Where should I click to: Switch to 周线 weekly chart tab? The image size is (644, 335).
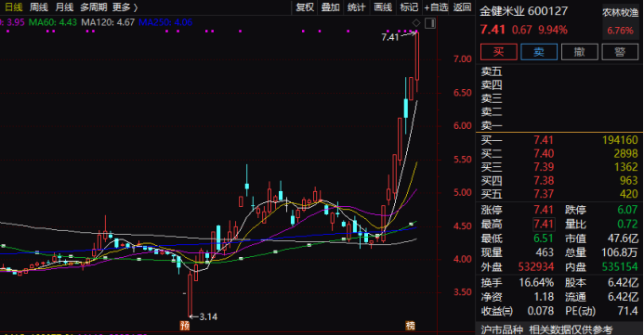(39, 7)
